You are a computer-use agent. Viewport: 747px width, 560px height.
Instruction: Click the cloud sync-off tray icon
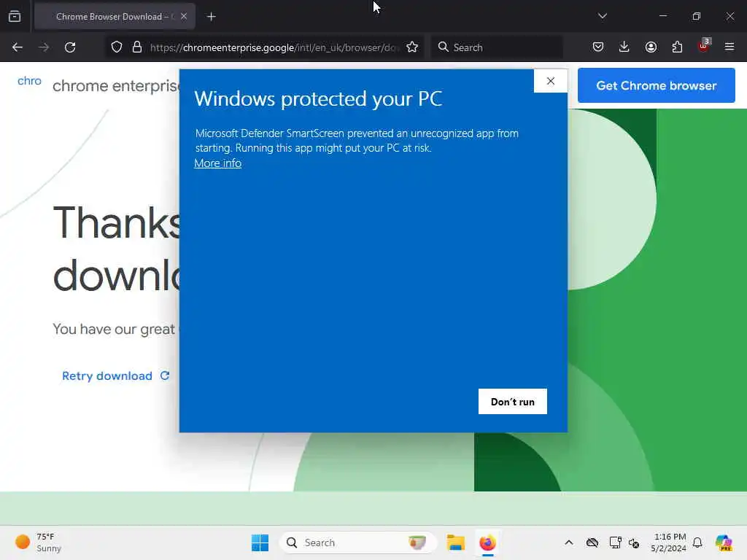[592, 542]
